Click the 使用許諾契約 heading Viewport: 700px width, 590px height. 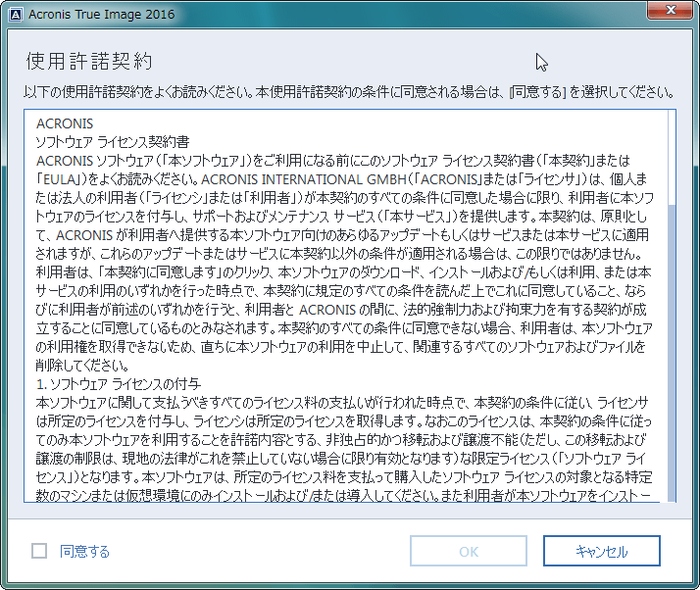click(89, 61)
